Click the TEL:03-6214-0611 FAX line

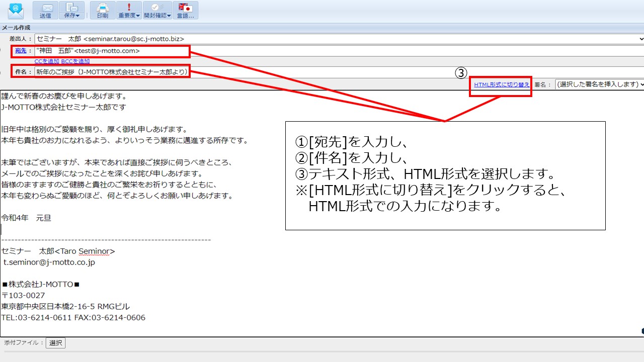[73, 317]
